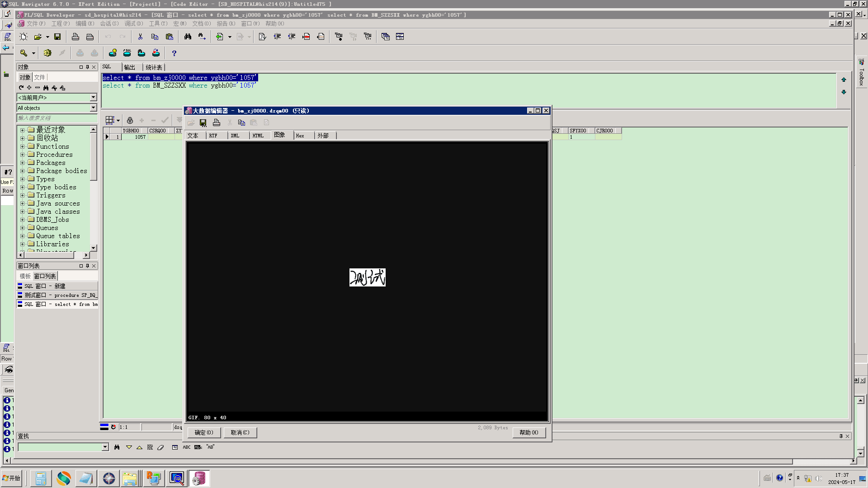Screen dimensions: 868x488
Task: Open the 工具(T) menu
Action: 158,23
